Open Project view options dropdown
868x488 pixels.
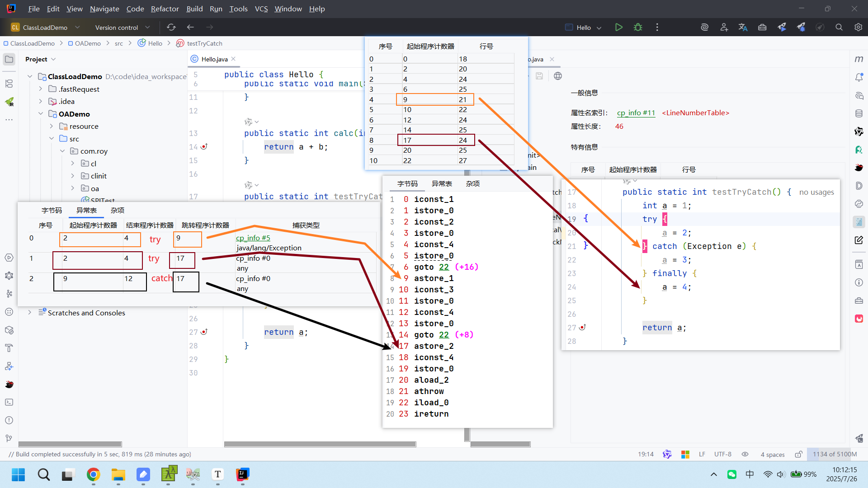53,59
